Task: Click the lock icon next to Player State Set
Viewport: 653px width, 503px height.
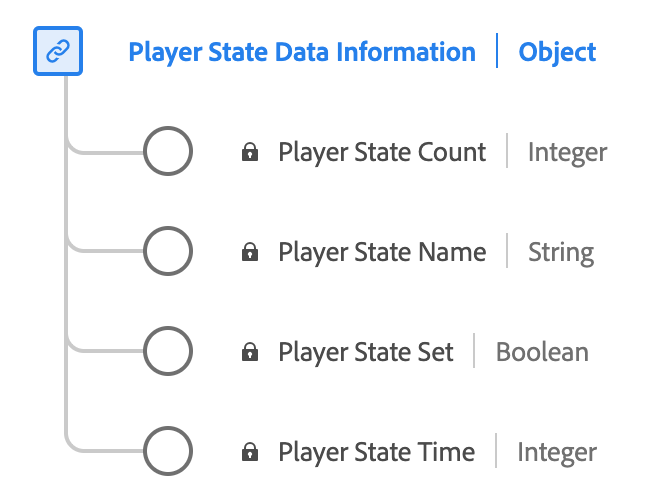Action: 250,353
